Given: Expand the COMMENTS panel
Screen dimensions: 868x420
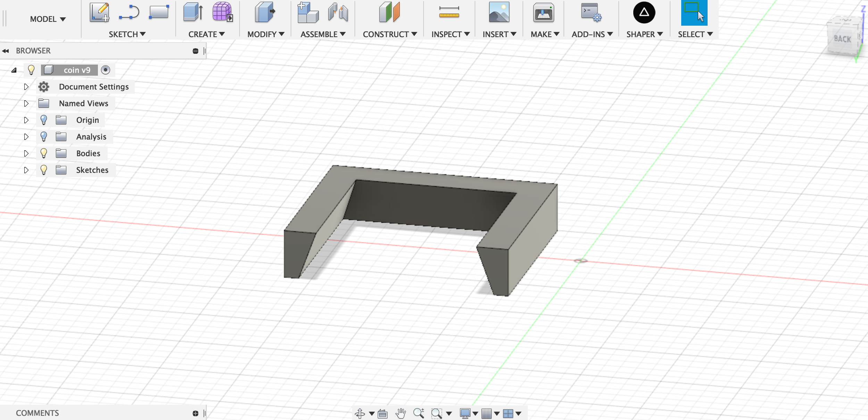Looking at the screenshot, I should coord(195,413).
